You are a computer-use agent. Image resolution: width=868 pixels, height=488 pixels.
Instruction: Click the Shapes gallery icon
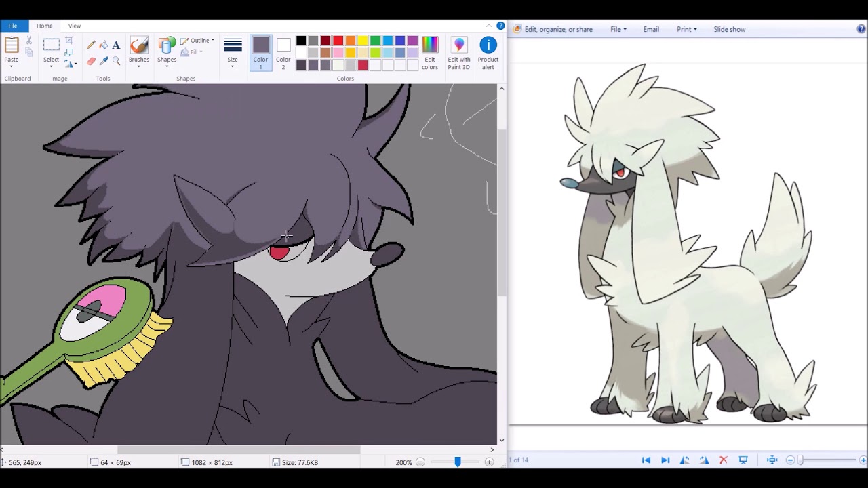[x=167, y=45]
